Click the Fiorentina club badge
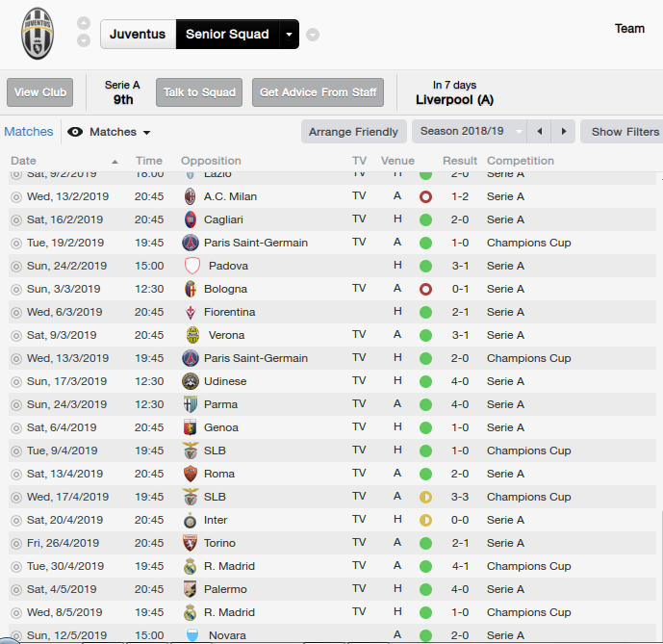The width and height of the screenshot is (663, 644). click(x=191, y=312)
